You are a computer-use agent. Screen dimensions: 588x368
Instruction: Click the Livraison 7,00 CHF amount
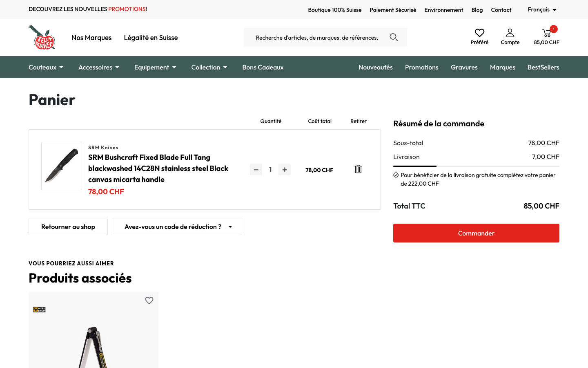(546, 157)
